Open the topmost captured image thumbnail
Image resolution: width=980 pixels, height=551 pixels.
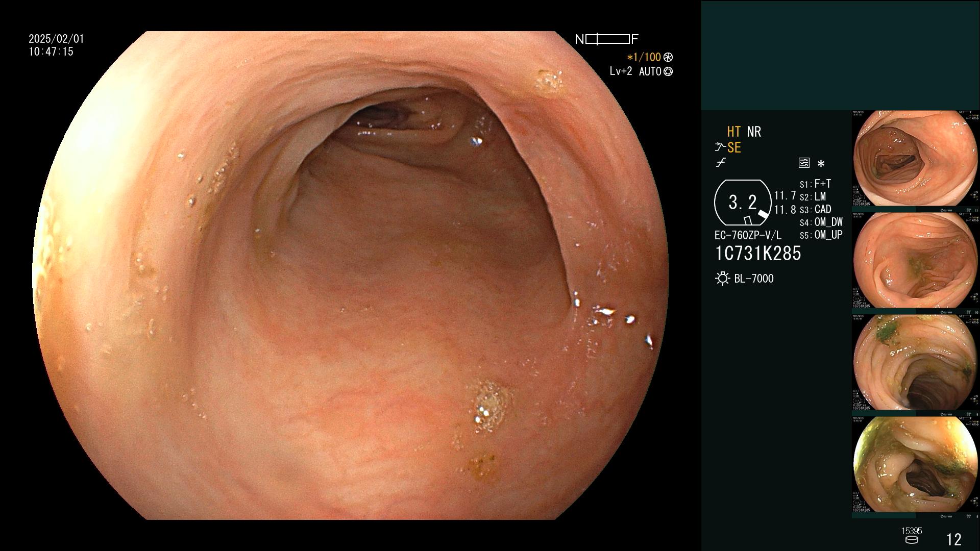pos(915,158)
